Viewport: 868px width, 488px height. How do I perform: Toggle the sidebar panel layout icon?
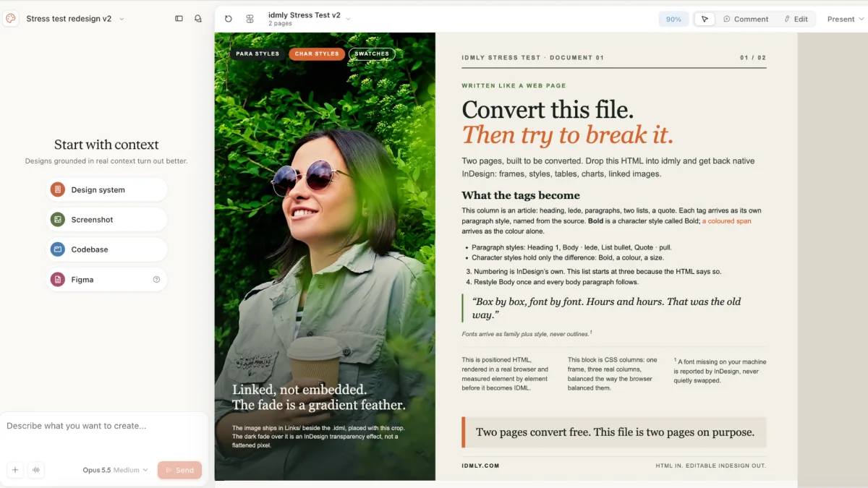pyautogui.click(x=179, y=19)
